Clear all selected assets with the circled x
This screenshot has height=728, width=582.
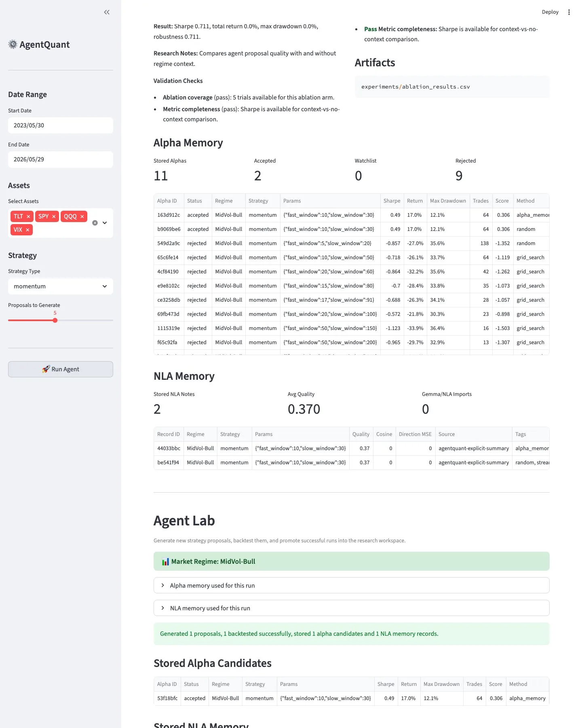tap(95, 223)
